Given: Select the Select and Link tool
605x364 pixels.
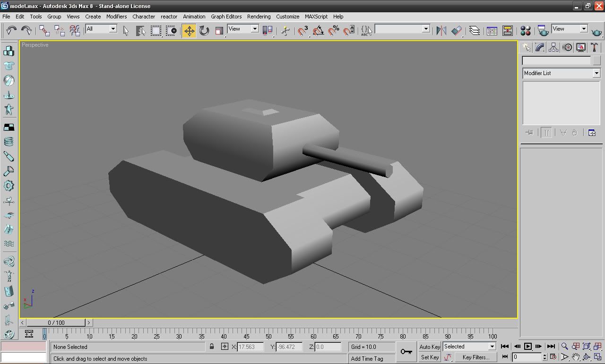Looking at the screenshot, I should click(44, 31).
